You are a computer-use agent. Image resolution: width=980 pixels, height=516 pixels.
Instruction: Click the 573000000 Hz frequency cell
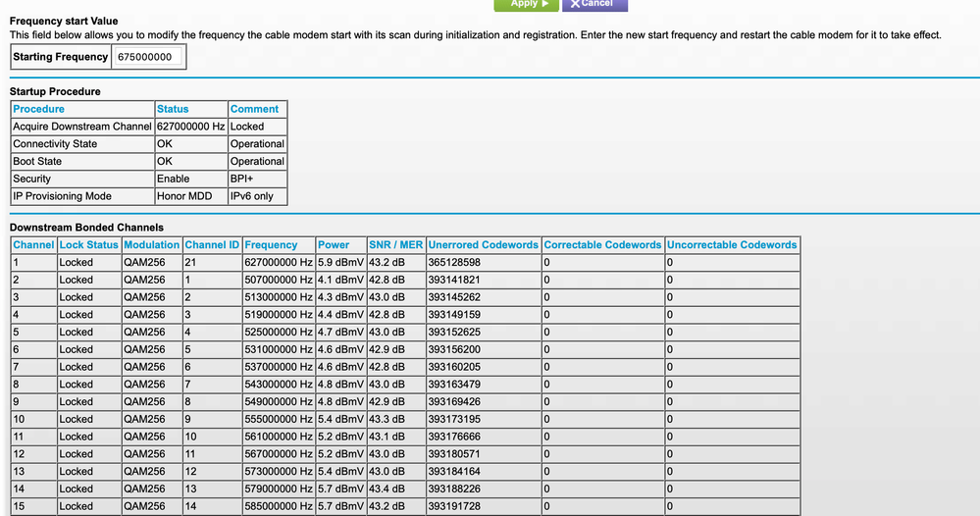(x=279, y=472)
